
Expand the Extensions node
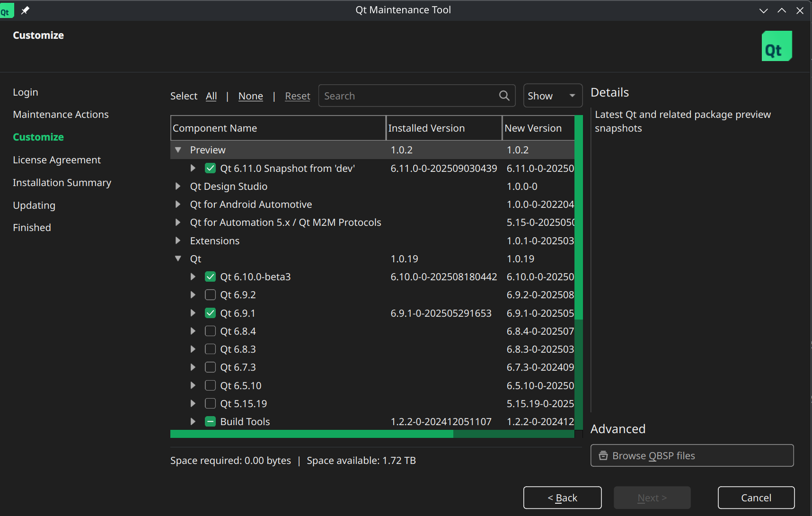click(x=178, y=240)
